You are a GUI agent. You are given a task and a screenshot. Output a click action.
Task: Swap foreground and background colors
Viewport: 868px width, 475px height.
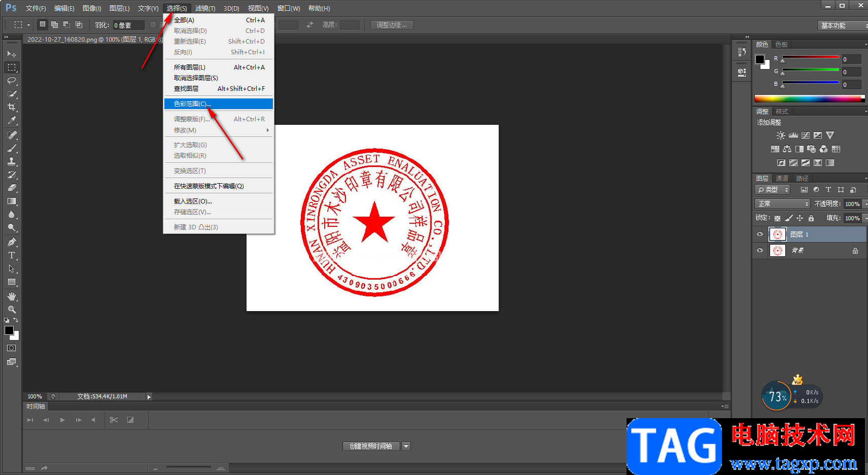(16, 320)
